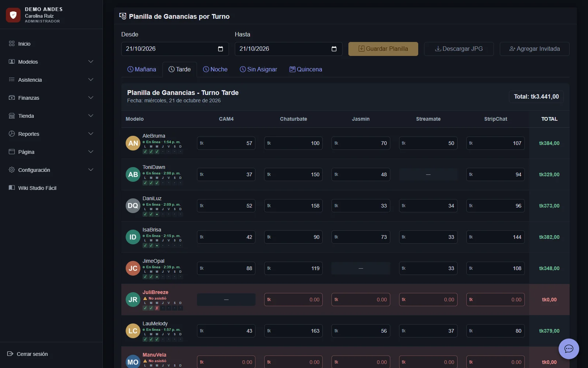Click Agregar Invitada button
This screenshot has width=588, height=368.
(535, 49)
